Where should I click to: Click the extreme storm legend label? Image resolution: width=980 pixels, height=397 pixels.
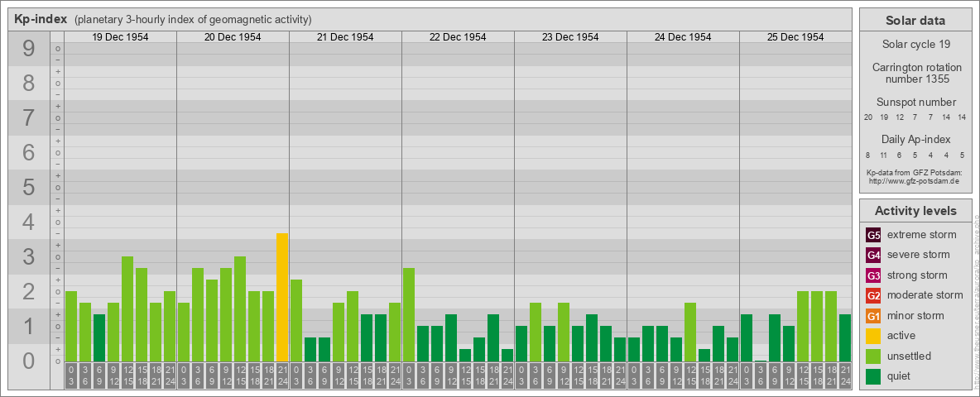click(922, 235)
